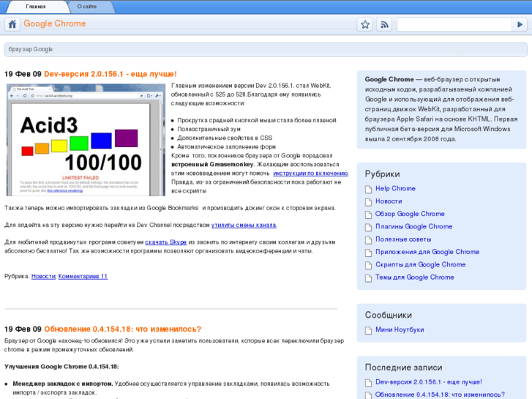Follow link утилиты смены канала
Viewport: 532px width, 399px height.
click(x=244, y=225)
